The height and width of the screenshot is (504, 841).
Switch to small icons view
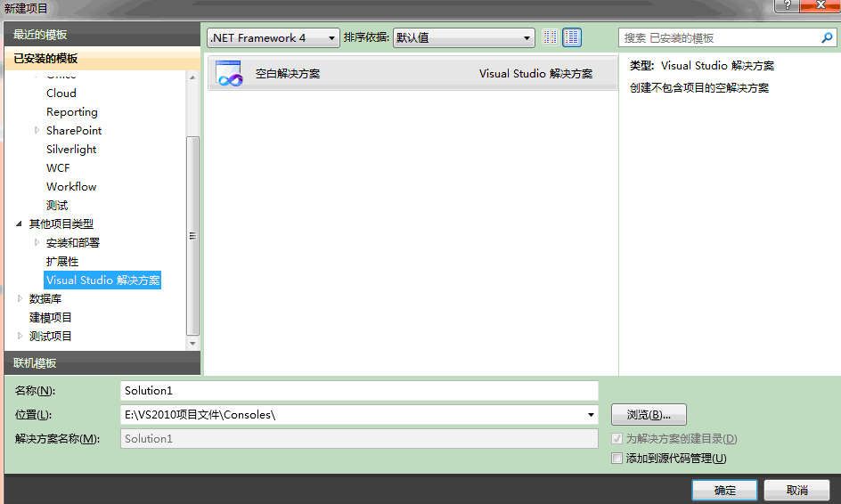(550, 37)
